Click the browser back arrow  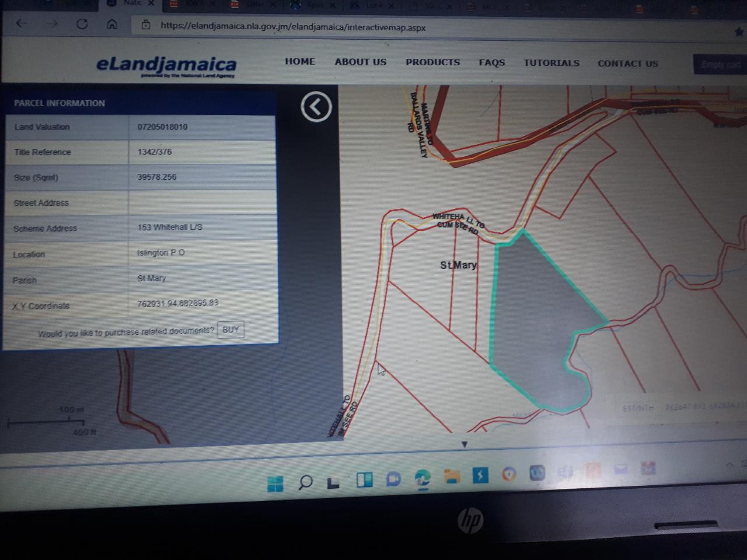coord(22,23)
